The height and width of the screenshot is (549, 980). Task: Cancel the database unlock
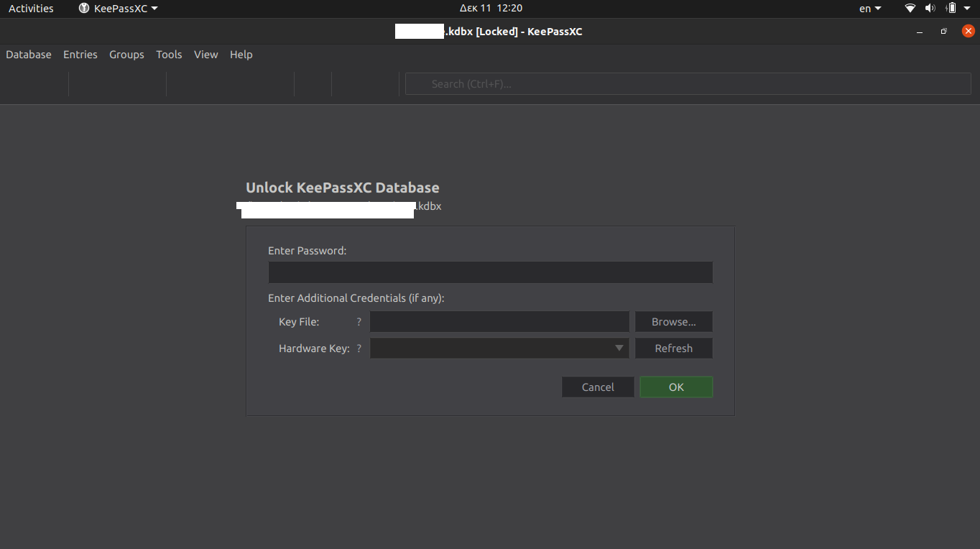click(598, 387)
